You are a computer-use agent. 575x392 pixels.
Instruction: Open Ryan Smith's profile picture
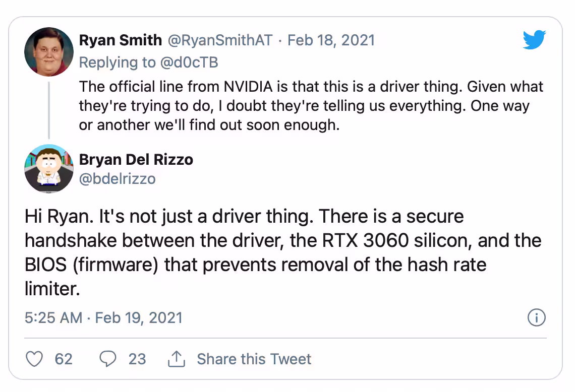coord(49,52)
